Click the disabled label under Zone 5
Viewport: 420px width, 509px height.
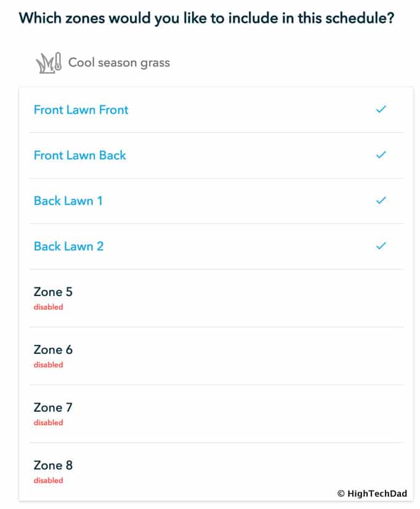point(48,307)
